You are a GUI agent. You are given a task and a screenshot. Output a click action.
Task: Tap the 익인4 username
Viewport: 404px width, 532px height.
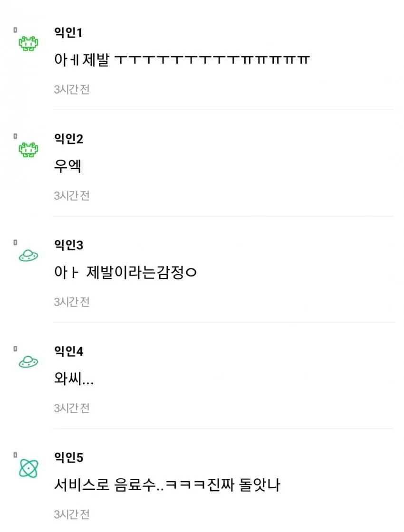(x=69, y=352)
